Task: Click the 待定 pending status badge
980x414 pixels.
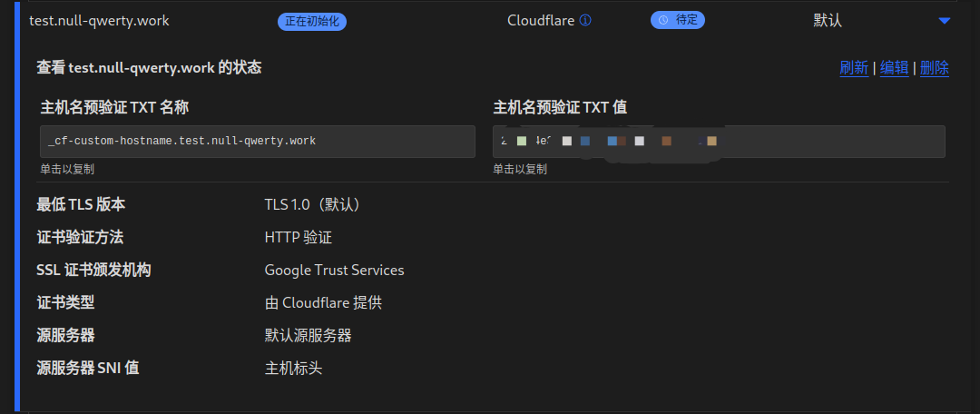Action: [678, 21]
